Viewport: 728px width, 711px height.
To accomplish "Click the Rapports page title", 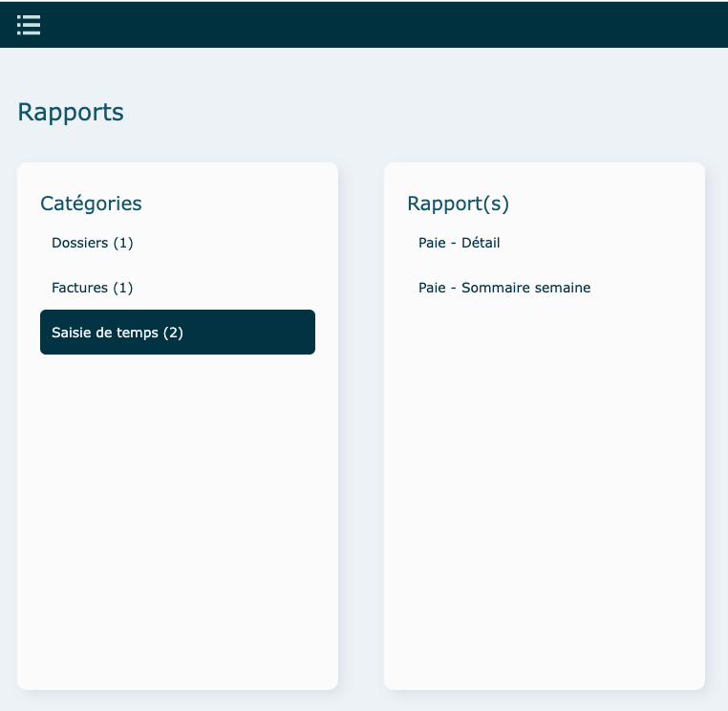I will (71, 112).
